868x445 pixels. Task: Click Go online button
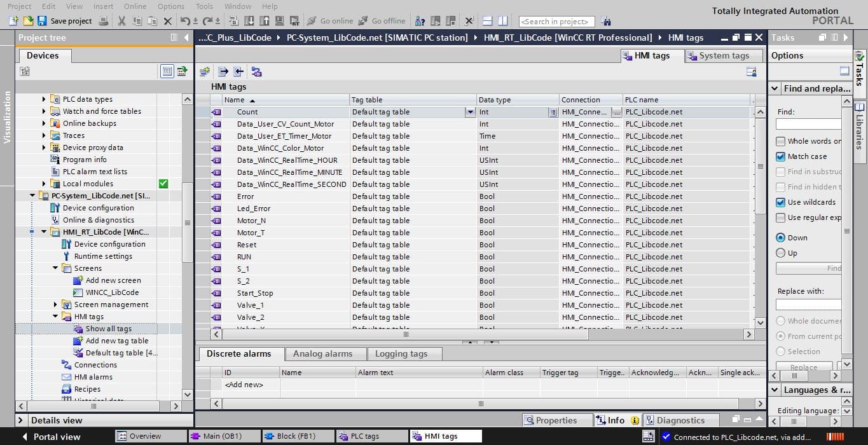coord(330,21)
